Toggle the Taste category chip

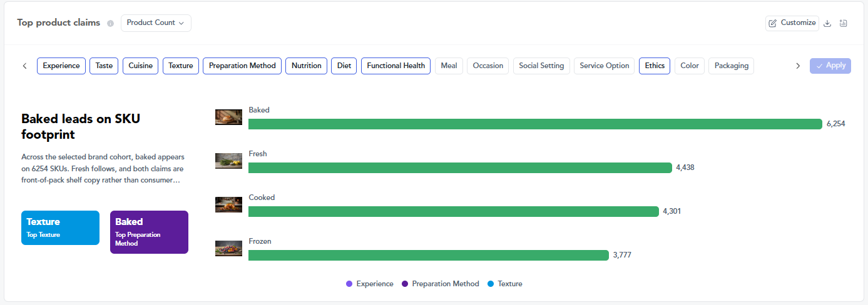coord(104,66)
